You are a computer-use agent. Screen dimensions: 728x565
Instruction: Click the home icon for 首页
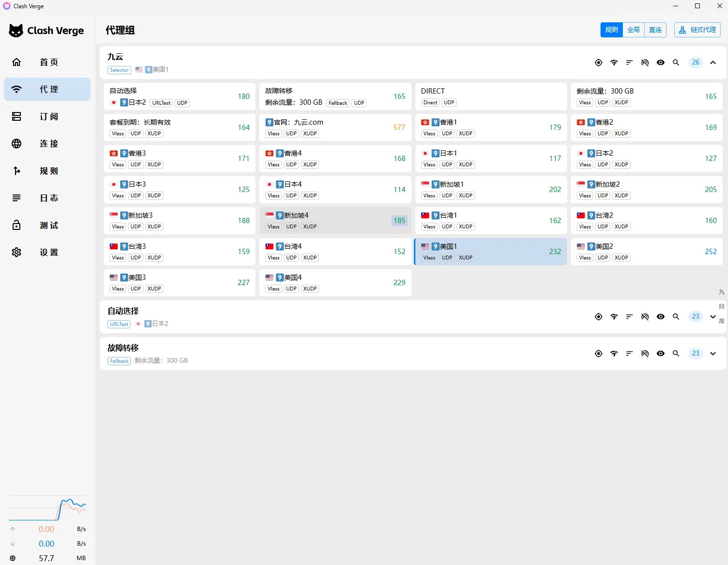pyautogui.click(x=16, y=62)
